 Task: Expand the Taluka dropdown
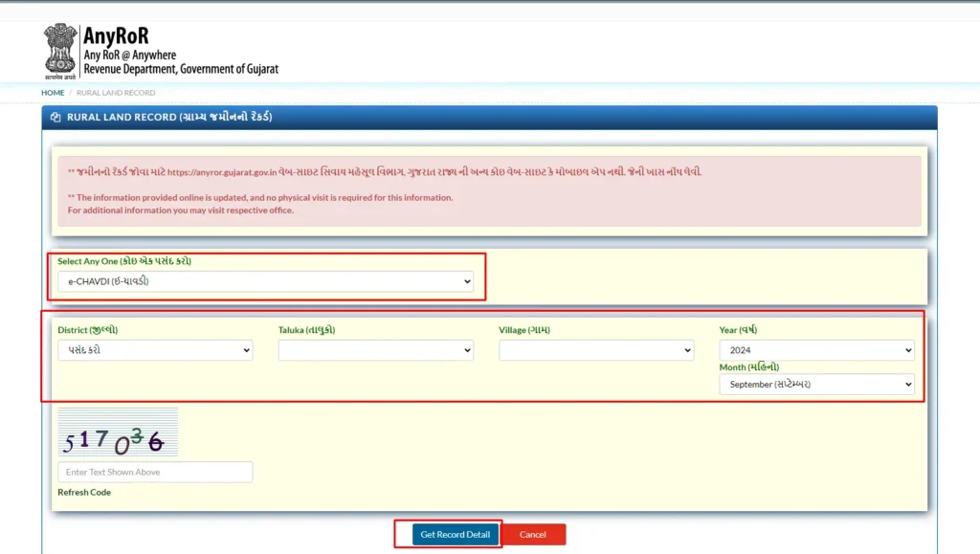tap(375, 350)
